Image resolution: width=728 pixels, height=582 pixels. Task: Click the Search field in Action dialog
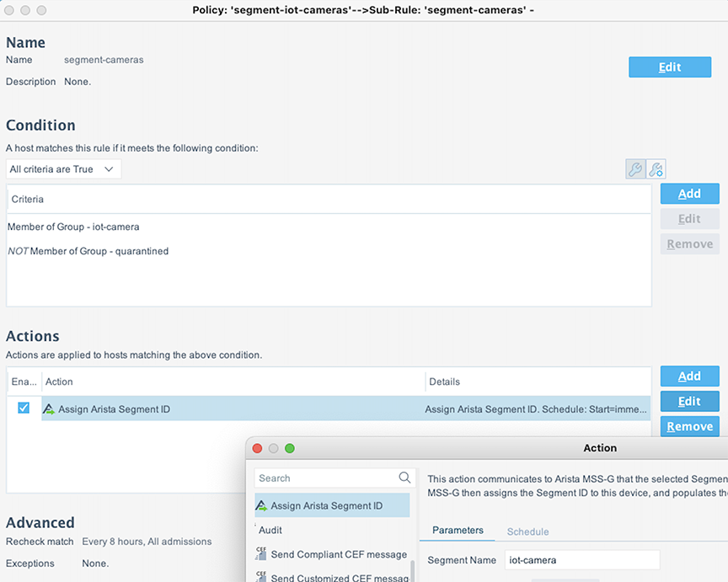(x=335, y=478)
